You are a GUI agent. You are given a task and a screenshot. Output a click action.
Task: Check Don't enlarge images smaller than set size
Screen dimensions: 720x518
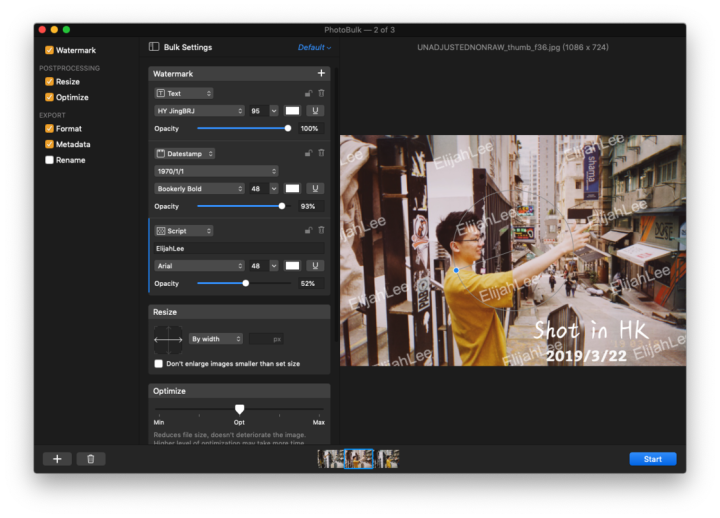tap(158, 364)
